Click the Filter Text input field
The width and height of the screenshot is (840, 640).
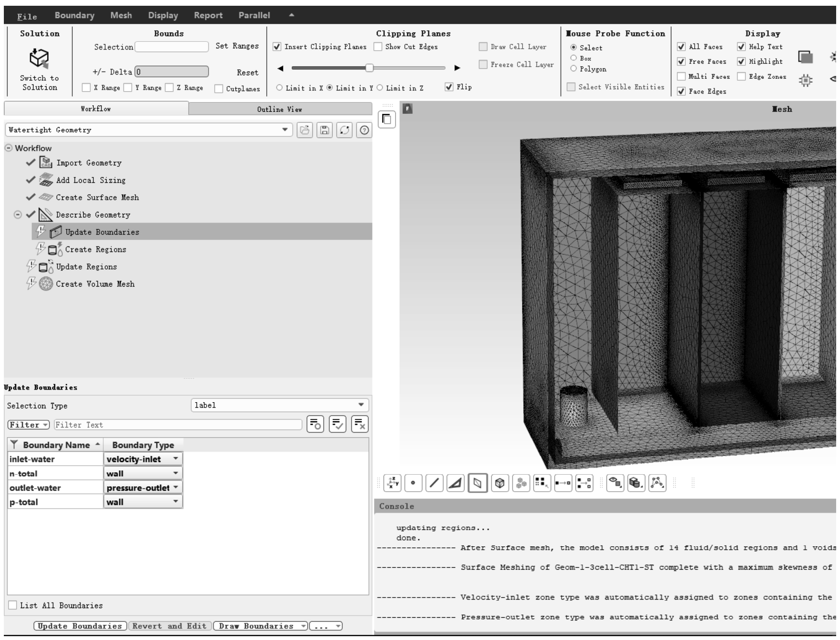click(x=178, y=425)
